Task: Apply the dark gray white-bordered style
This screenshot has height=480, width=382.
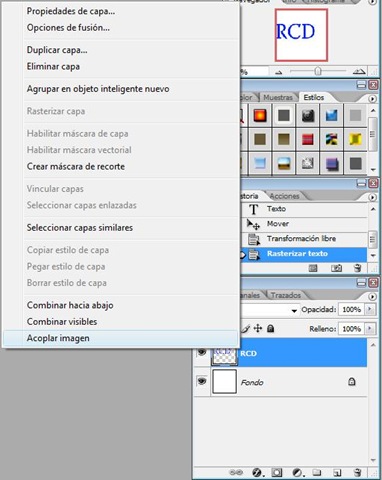Action: click(x=284, y=116)
